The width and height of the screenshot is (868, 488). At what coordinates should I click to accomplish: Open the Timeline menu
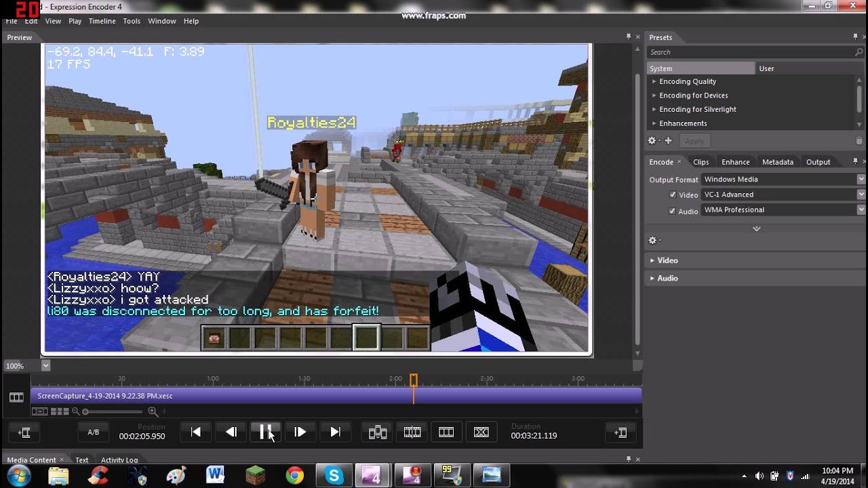point(102,21)
